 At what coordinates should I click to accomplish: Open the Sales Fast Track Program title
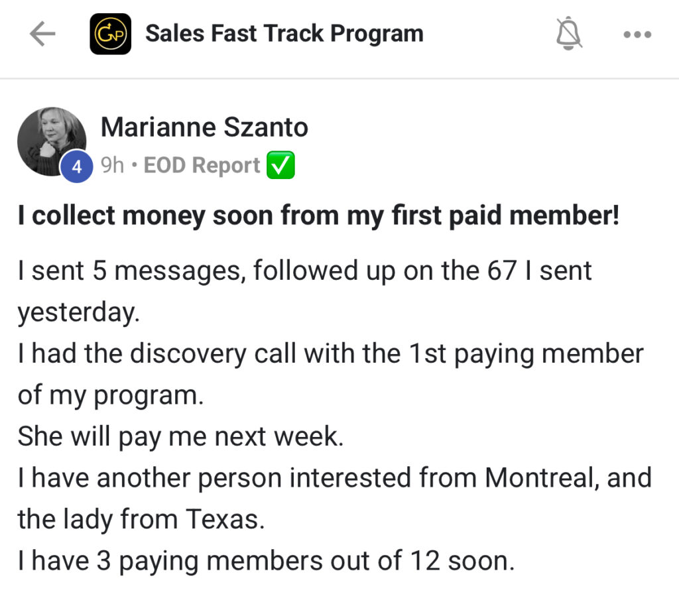(284, 34)
